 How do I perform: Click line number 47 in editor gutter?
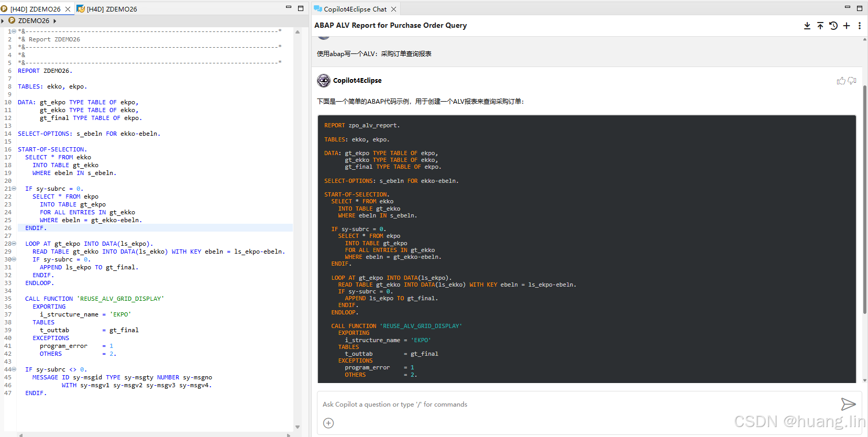pyautogui.click(x=8, y=393)
